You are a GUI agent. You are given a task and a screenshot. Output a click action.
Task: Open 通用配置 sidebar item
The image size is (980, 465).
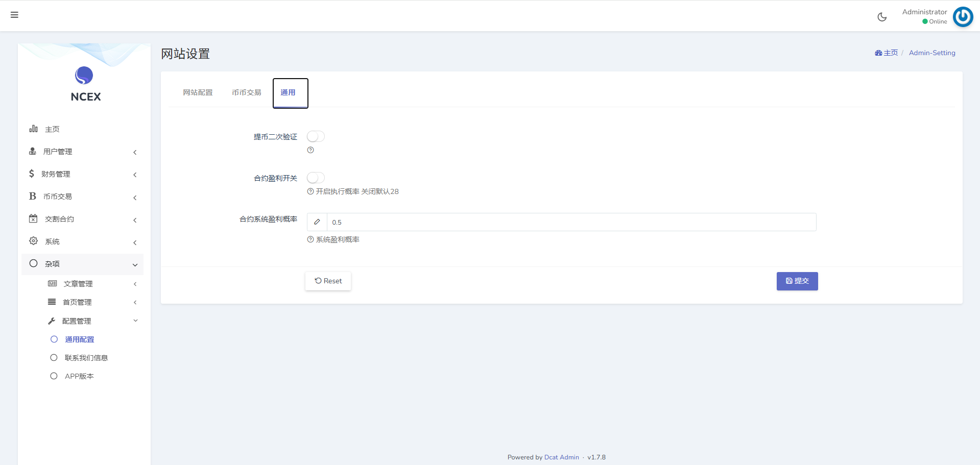coord(80,339)
